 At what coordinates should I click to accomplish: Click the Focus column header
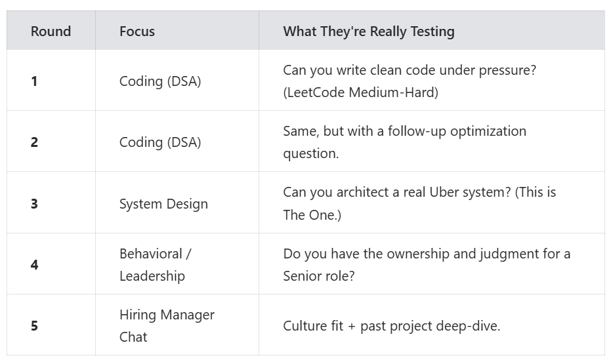point(137,31)
